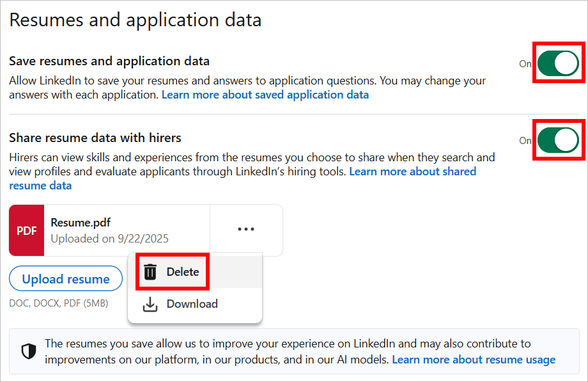The image size is (588, 382).
Task: Choose Download from the resume options menu
Action: 192,303
